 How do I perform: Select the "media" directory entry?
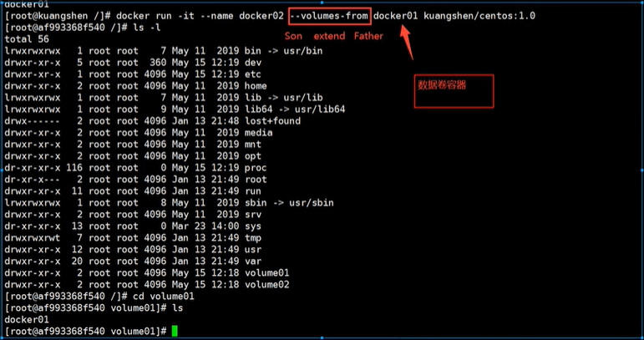pyautogui.click(x=258, y=133)
